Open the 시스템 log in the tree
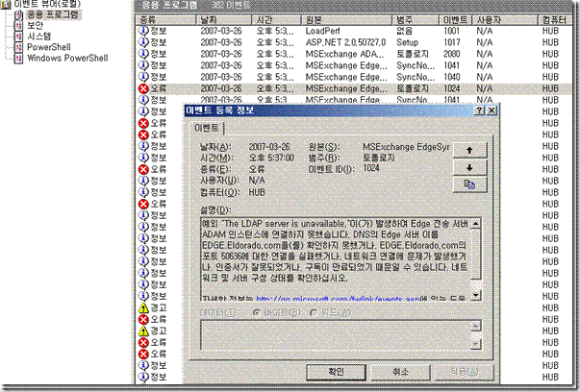Screen dimensions: 580x392 tap(38, 37)
